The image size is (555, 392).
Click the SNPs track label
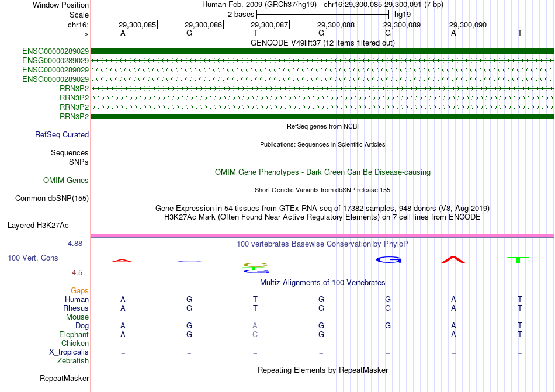[79, 162]
